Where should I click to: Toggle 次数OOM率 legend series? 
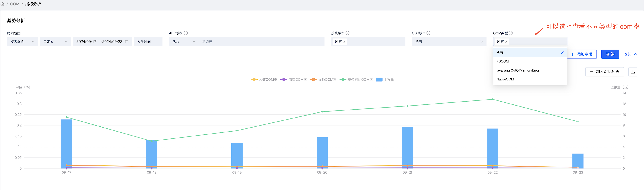(x=294, y=80)
